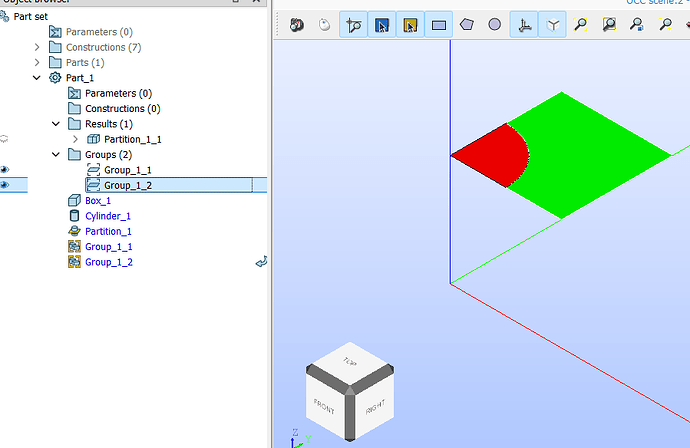Click the Fit Area zoom icon

click(x=609, y=25)
